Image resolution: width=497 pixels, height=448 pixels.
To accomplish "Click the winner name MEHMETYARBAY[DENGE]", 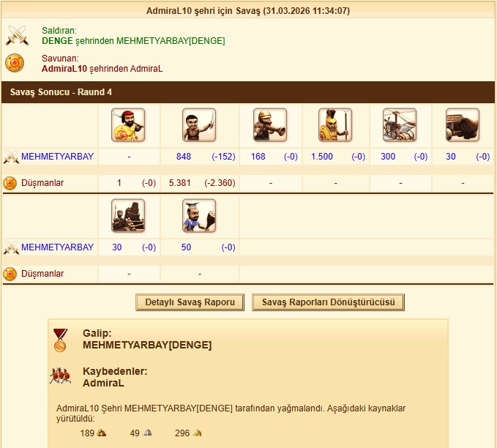I will pos(147,346).
